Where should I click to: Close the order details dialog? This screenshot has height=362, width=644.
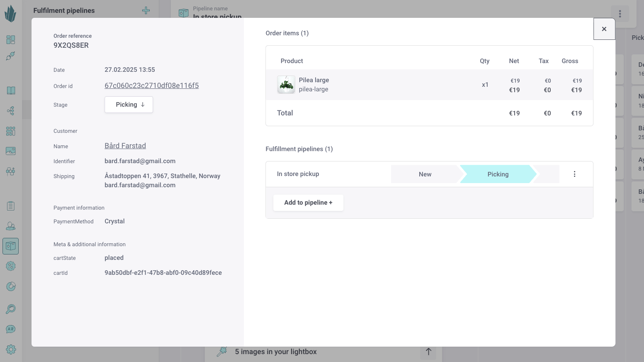[604, 29]
